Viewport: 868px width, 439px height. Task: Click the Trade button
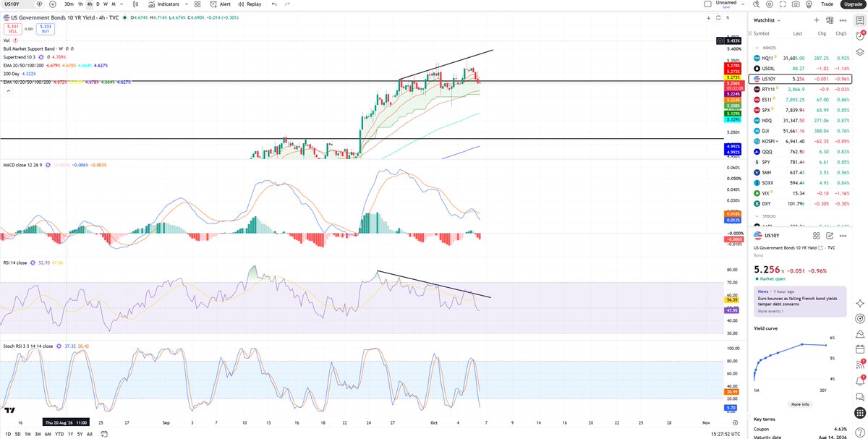click(x=827, y=4)
